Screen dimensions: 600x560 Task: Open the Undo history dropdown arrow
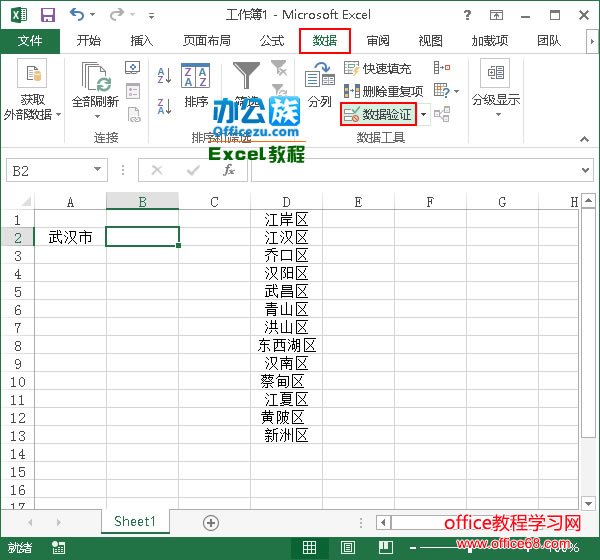point(93,15)
